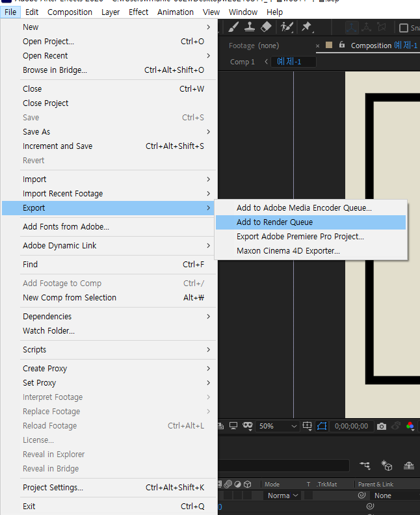Open the Window menu
This screenshot has height=515, width=420.
(x=243, y=12)
